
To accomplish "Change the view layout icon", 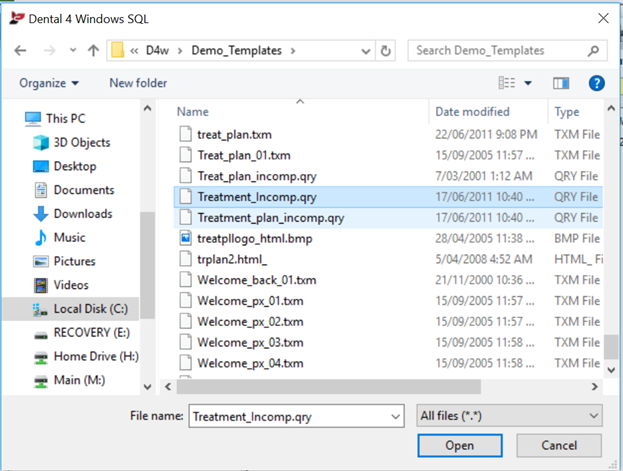I will coord(507,83).
